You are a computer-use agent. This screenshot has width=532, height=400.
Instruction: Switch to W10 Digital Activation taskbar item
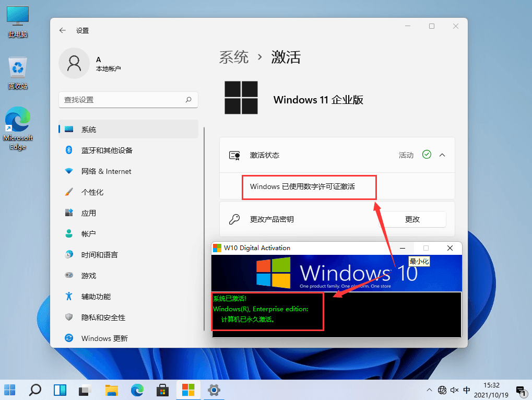coord(188,390)
